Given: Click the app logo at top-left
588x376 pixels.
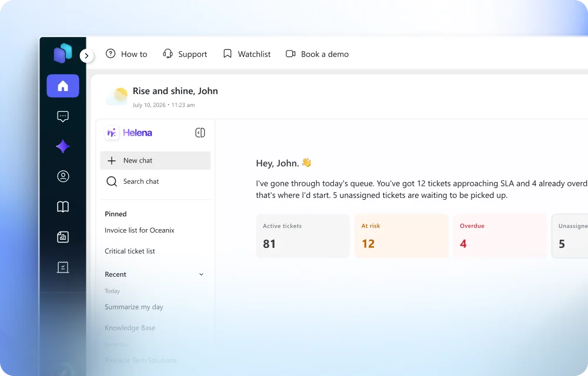Looking at the screenshot, I should pyautogui.click(x=63, y=53).
